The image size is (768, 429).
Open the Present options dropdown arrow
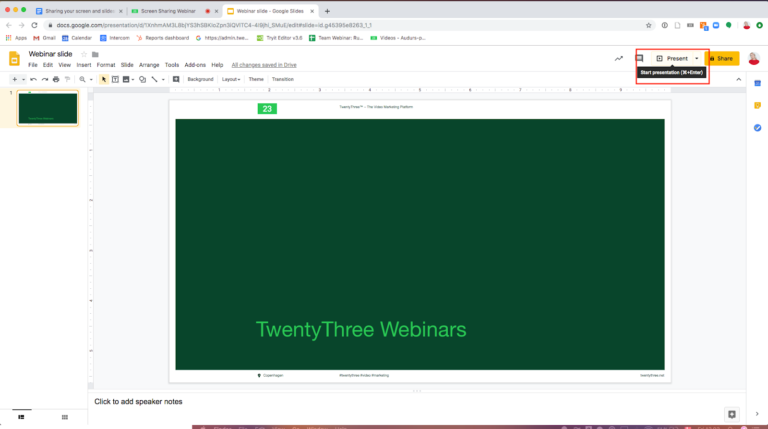coord(696,59)
